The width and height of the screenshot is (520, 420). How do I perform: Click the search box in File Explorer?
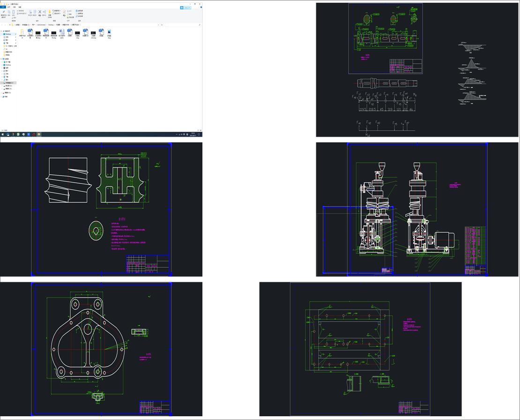click(x=183, y=24)
